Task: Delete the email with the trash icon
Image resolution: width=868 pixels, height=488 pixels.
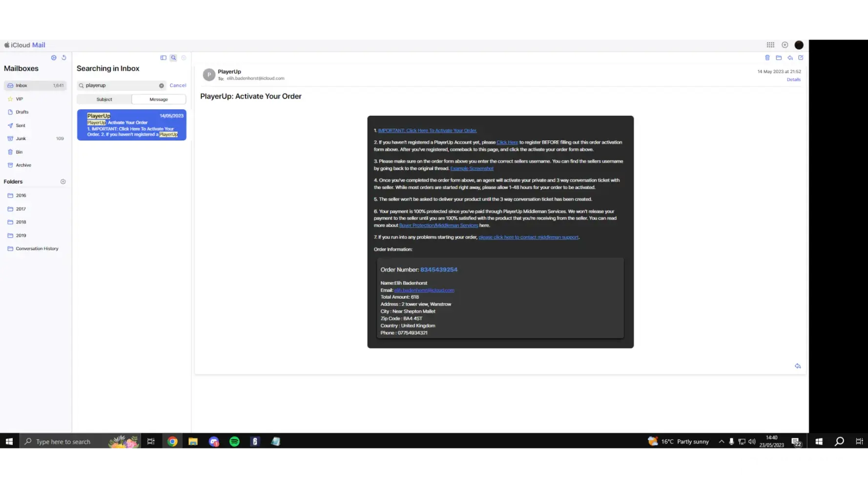Action: pyautogui.click(x=767, y=58)
